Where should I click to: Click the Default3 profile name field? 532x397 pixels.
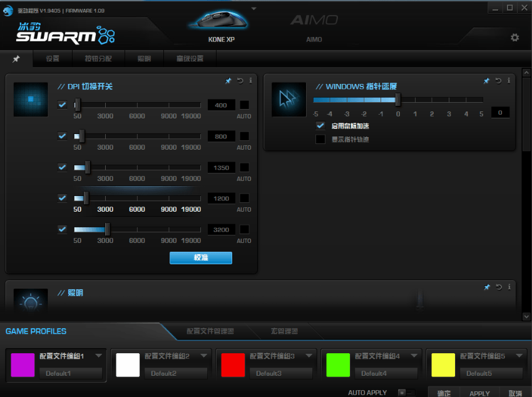(281, 373)
